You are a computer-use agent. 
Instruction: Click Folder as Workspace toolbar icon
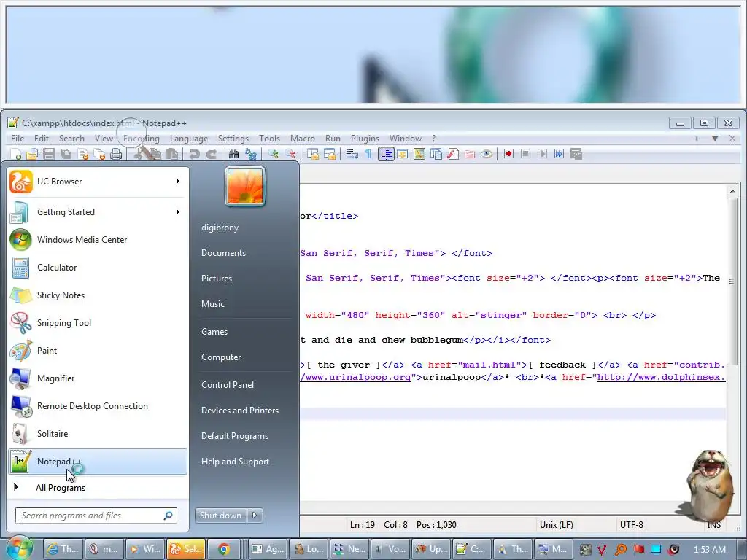(x=470, y=154)
